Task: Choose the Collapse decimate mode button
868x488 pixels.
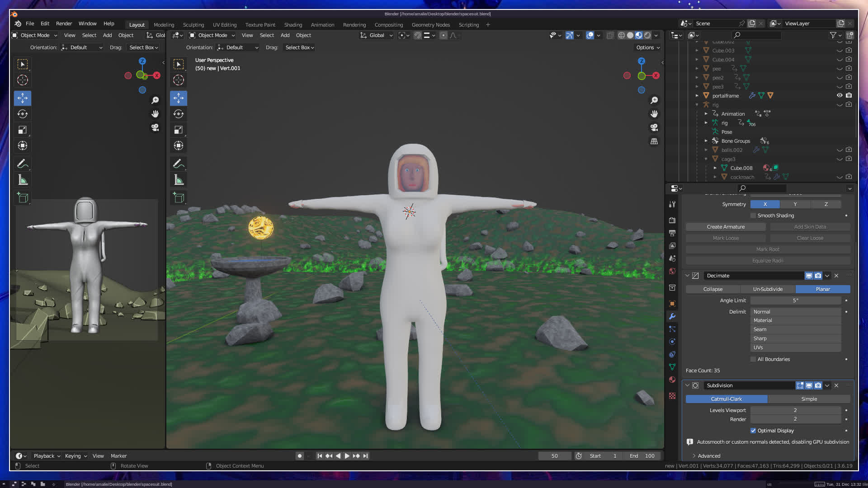Action: (712, 289)
